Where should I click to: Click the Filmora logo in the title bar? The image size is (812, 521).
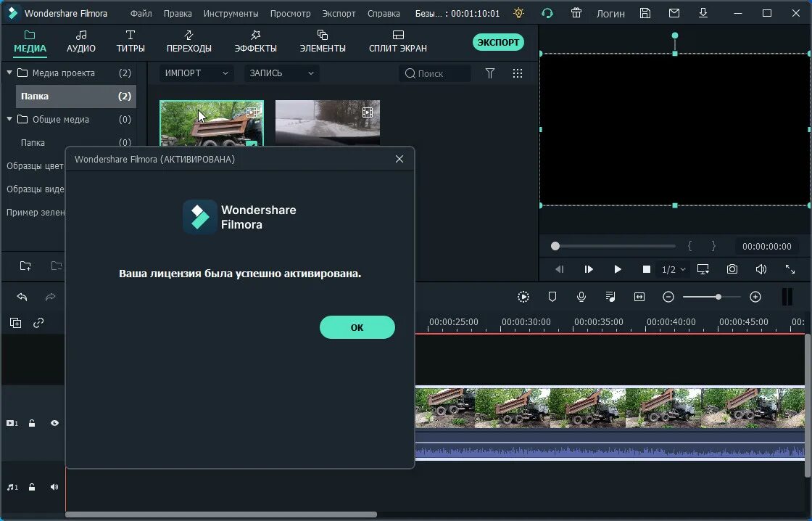pos(13,14)
